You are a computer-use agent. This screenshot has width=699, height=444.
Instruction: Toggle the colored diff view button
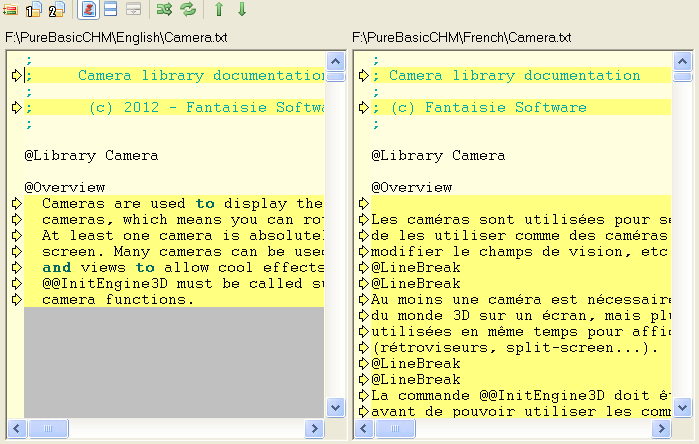(88, 10)
